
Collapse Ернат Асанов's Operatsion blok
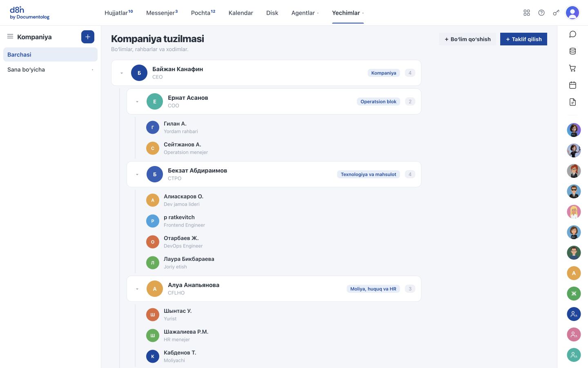[137, 102]
